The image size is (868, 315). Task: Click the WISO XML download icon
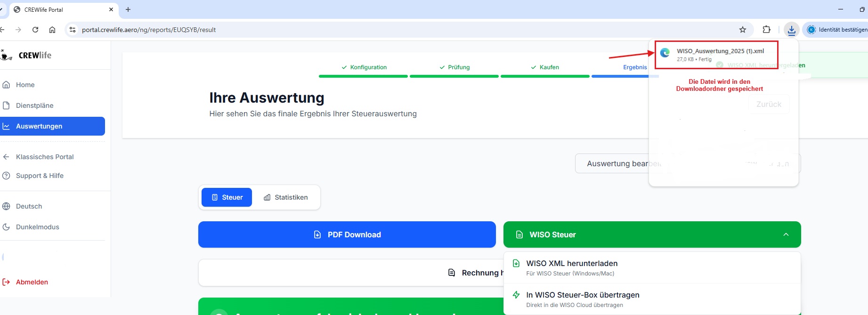tap(516, 263)
